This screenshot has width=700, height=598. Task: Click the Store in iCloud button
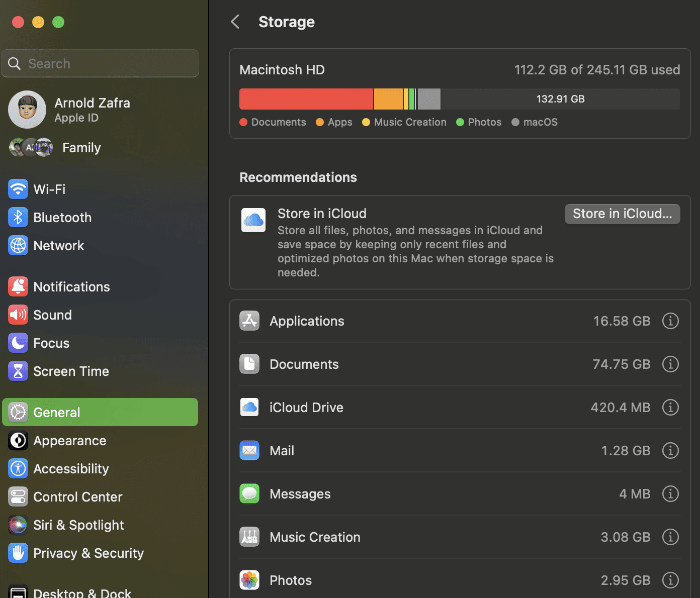(x=622, y=214)
